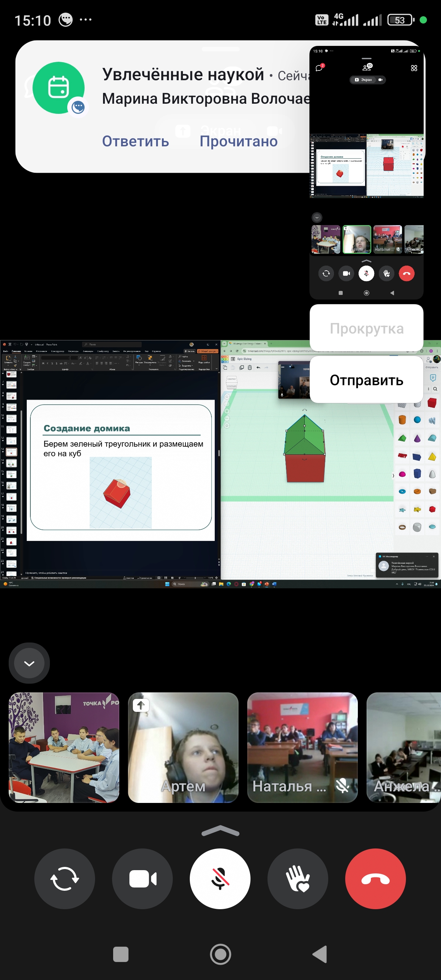The image size is (441, 980).
Task: Tap the shared screen presentation video
Action: click(x=220, y=464)
